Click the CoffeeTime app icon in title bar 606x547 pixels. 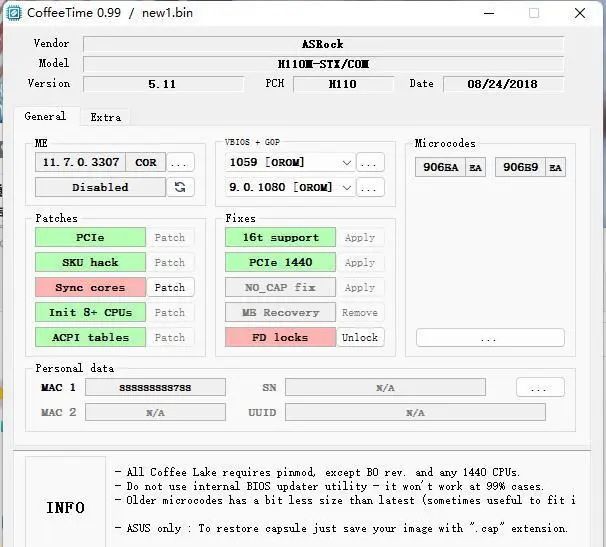tap(14, 13)
